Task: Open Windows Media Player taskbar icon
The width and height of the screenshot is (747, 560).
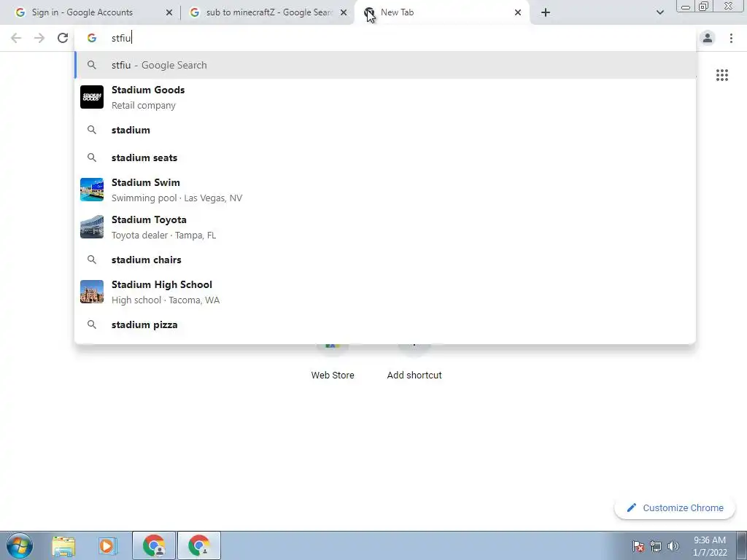Action: point(108,545)
